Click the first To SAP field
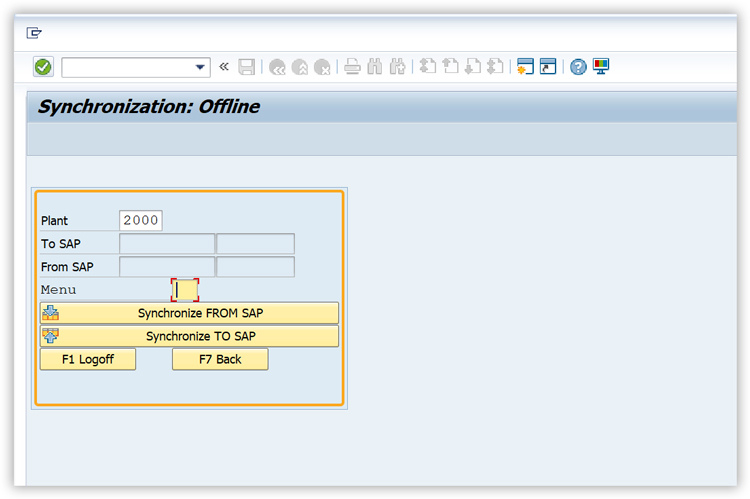 click(x=167, y=244)
